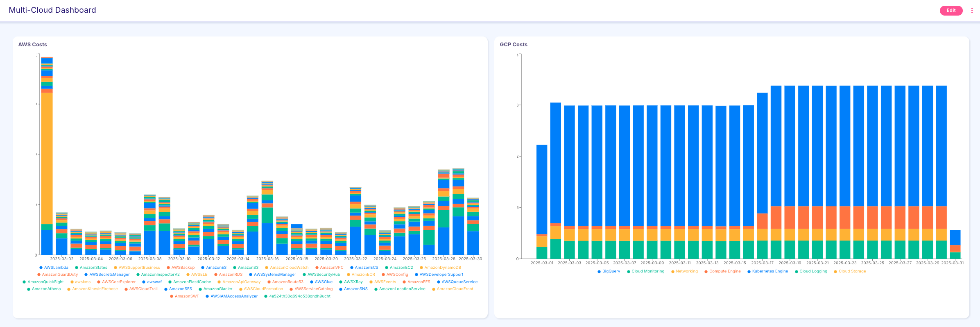Hide the Kubernetes Engine series in legend

[770, 271]
